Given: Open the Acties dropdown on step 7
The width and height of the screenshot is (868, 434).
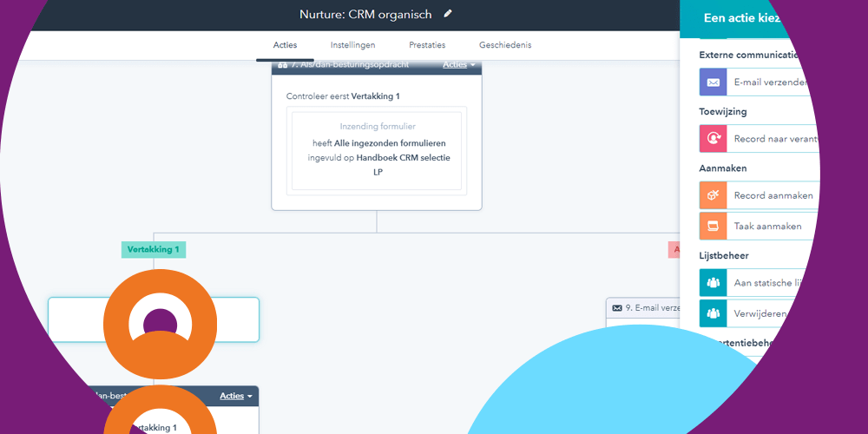Looking at the screenshot, I should point(459,65).
